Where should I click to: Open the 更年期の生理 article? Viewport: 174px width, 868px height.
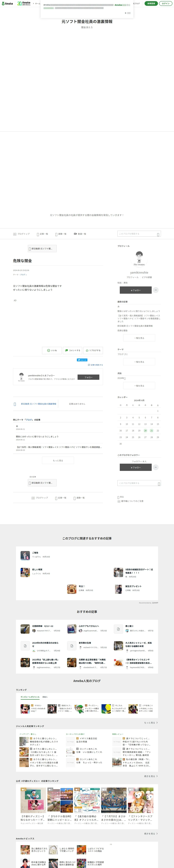[85, 643]
